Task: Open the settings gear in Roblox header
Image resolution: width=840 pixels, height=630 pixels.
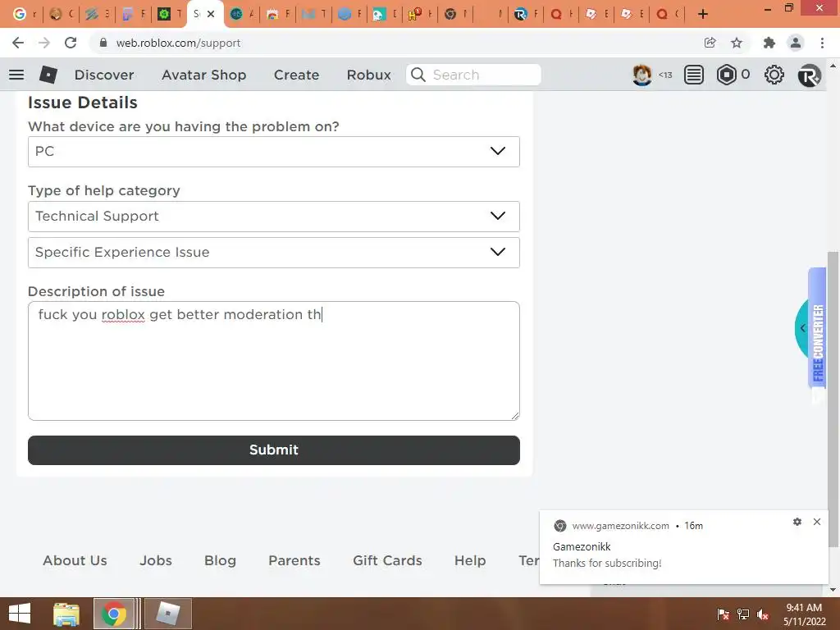Action: [774, 75]
